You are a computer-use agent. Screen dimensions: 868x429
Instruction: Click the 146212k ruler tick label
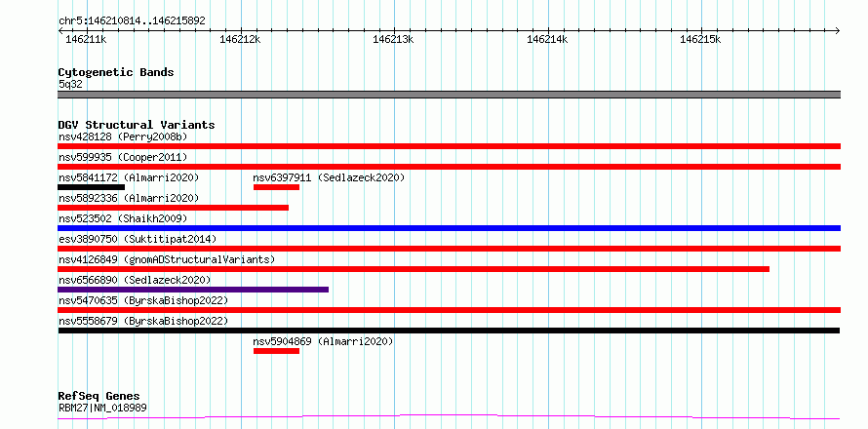pos(240,39)
